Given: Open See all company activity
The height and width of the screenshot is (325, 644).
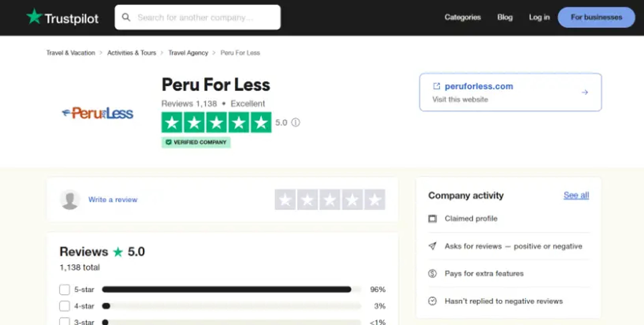Looking at the screenshot, I should coord(576,195).
